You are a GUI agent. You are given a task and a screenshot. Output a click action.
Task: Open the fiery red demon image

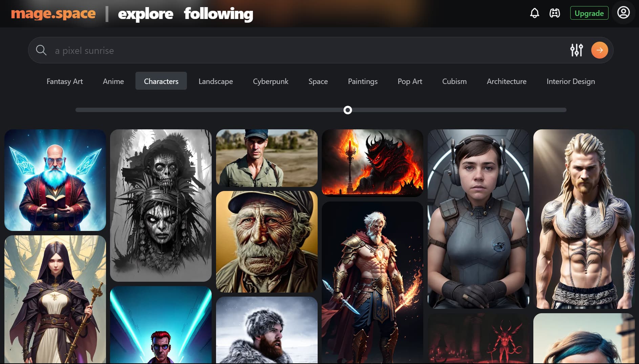pyautogui.click(x=372, y=163)
